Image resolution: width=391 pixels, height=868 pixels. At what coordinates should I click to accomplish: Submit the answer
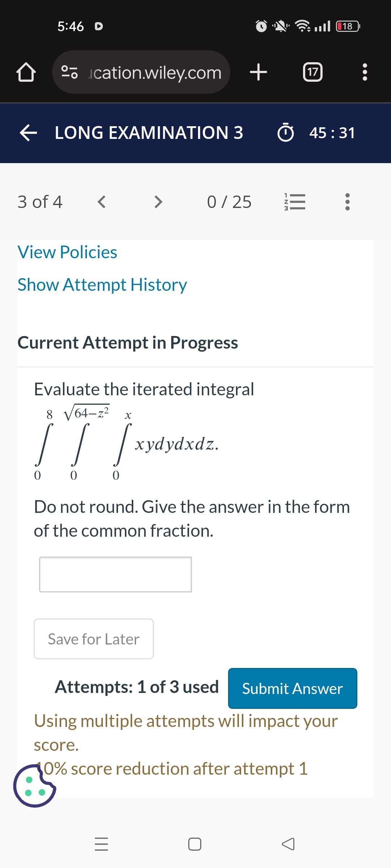(293, 688)
